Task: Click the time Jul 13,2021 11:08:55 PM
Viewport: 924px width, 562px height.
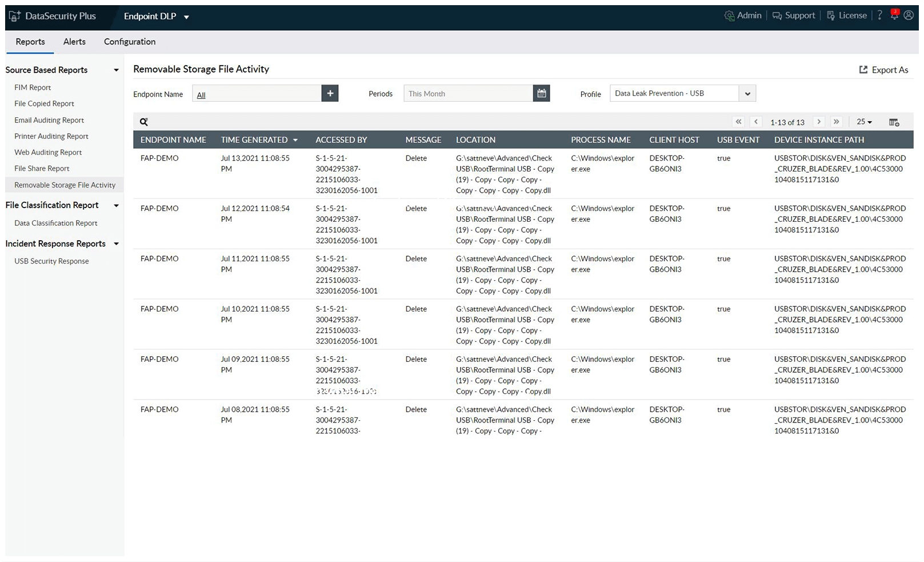Action: coord(255,164)
